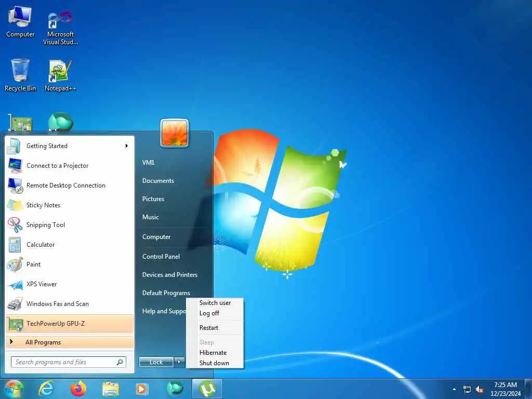The image size is (532, 399).
Task: Click the Lock button
Action: [156, 362]
